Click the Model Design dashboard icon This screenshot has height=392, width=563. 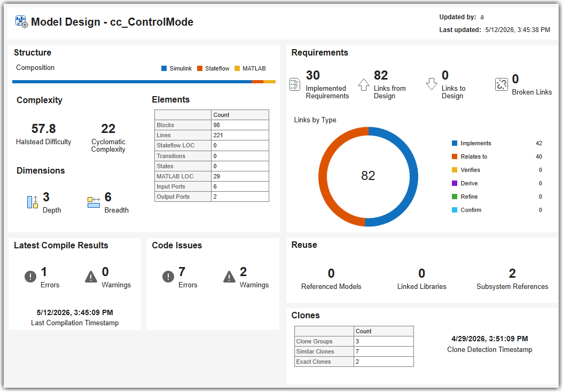[21, 22]
